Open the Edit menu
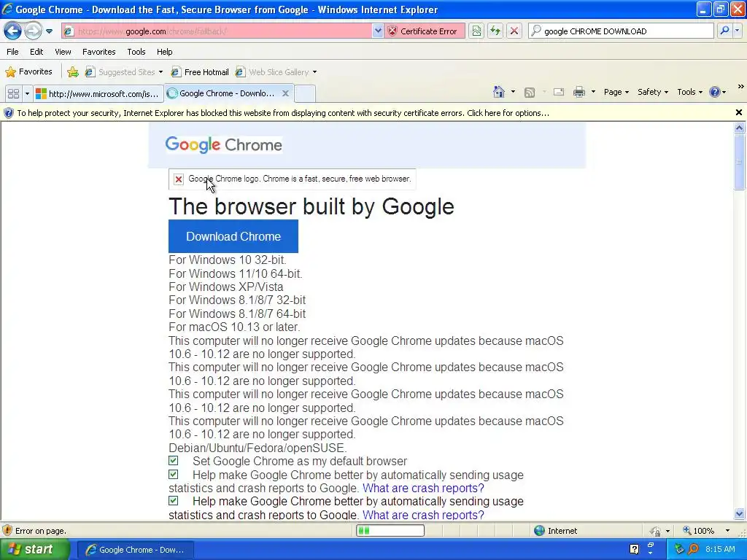747x560 pixels. coord(36,52)
